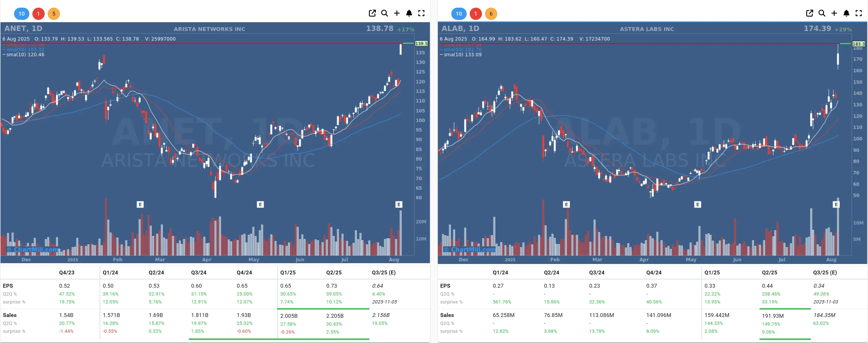Click ARISTA NETWORKS INC chart header

[x=209, y=29]
